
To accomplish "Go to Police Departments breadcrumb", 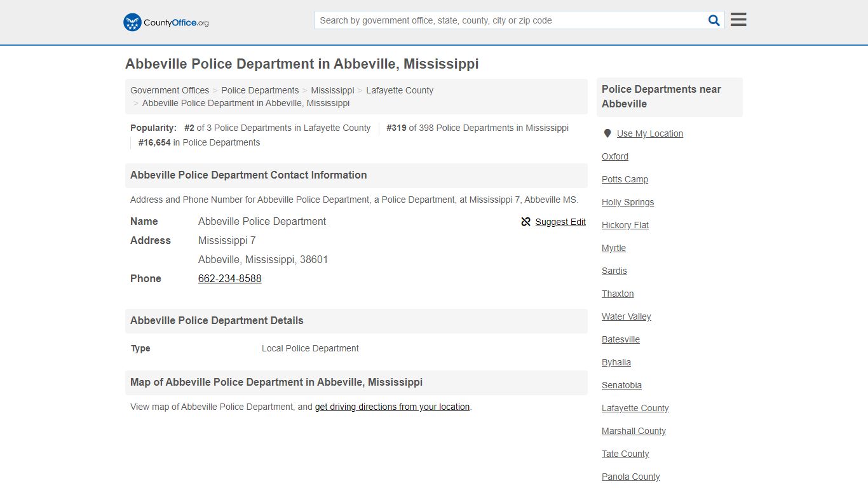I will (260, 90).
